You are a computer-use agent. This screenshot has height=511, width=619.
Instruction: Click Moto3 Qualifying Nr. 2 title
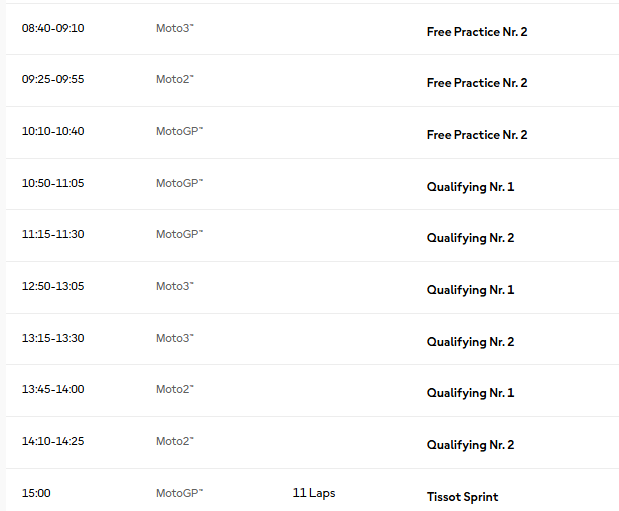pyautogui.click(x=470, y=342)
